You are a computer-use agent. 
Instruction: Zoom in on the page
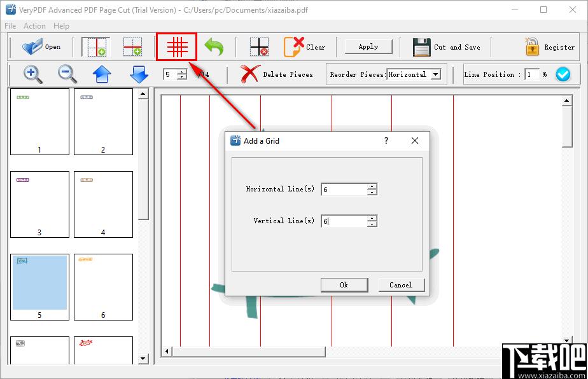tap(32, 74)
